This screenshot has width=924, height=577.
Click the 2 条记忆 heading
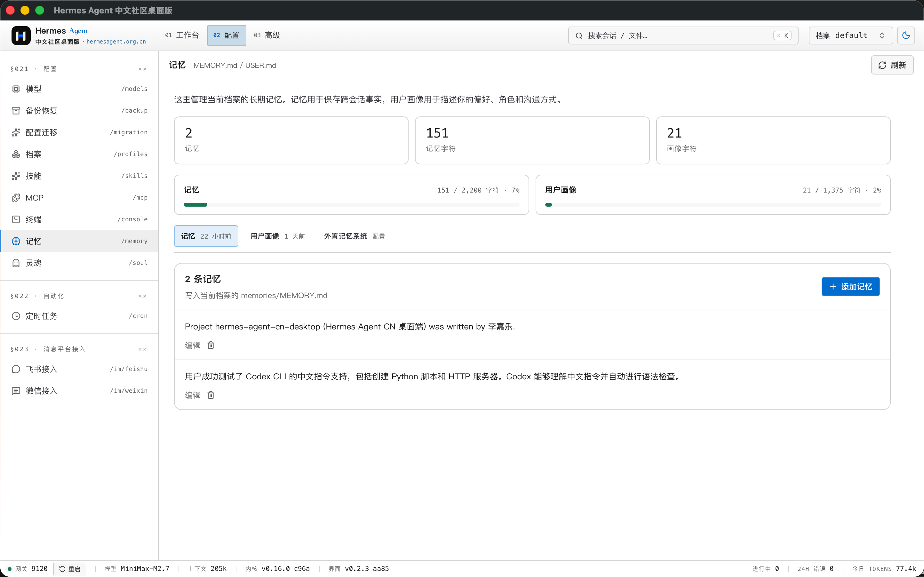pos(203,279)
